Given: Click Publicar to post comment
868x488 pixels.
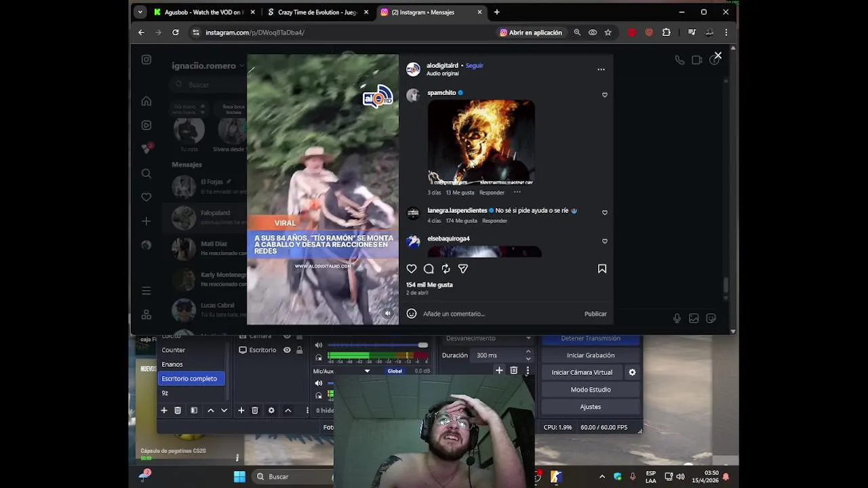Looking at the screenshot, I should tap(595, 314).
